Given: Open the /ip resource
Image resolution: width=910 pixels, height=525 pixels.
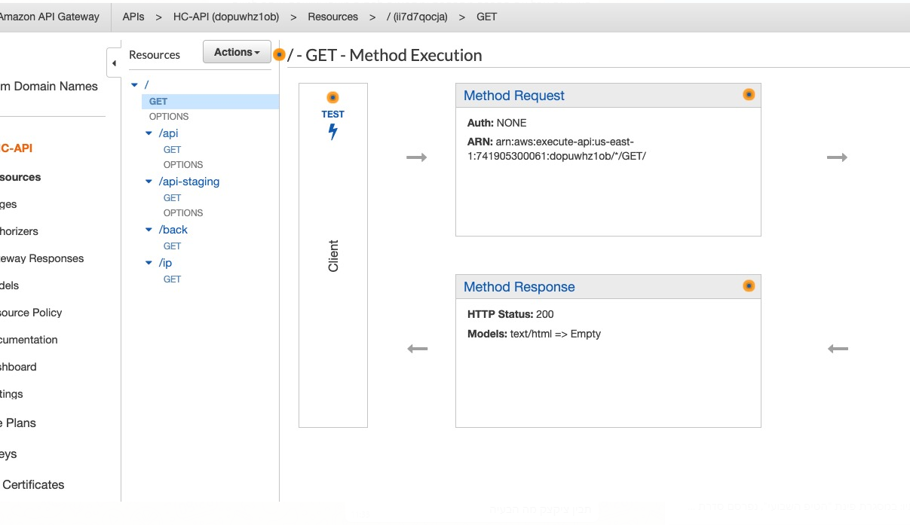Looking at the screenshot, I should (x=165, y=263).
